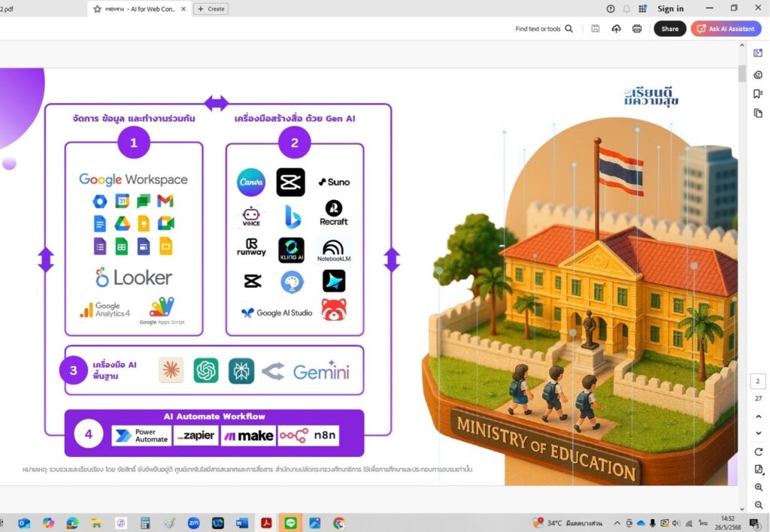Open Copilot from the taskbar
Image resolution: width=770 pixels, height=532 pixels.
48,523
